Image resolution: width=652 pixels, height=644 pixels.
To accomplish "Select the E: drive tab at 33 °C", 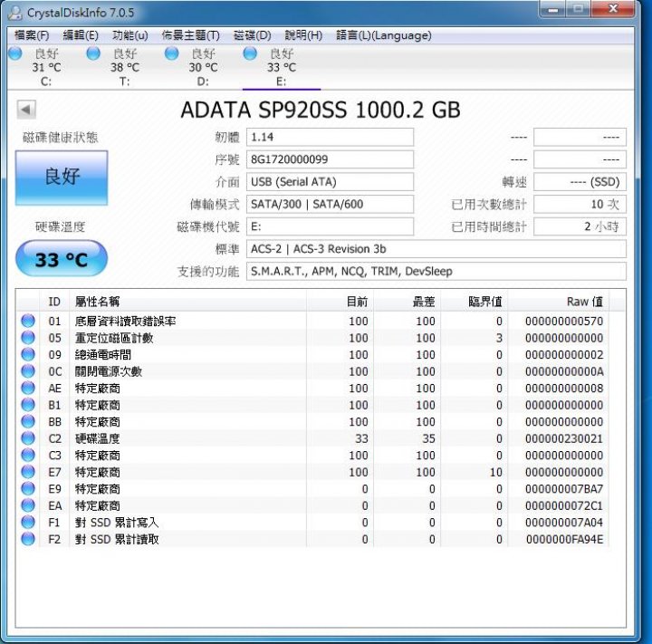I will [x=282, y=67].
